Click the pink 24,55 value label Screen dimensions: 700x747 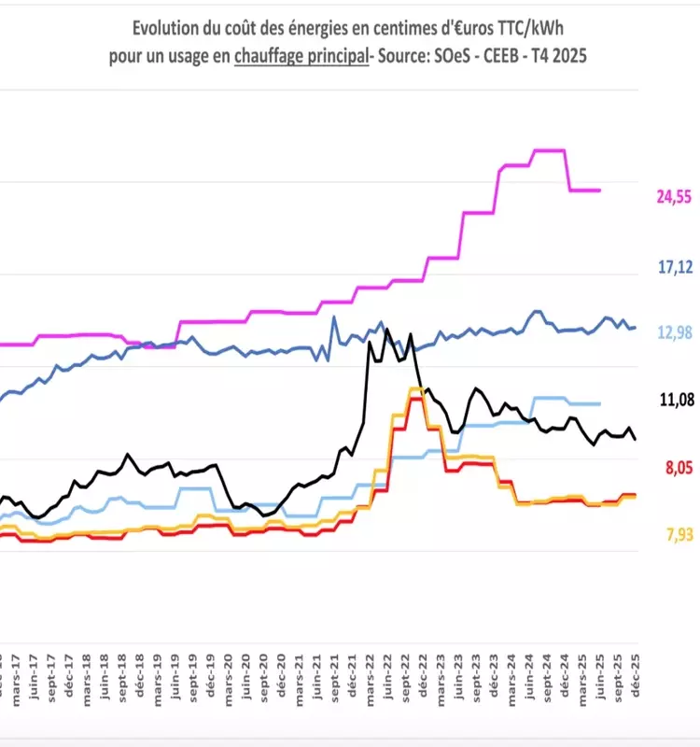[x=675, y=196]
